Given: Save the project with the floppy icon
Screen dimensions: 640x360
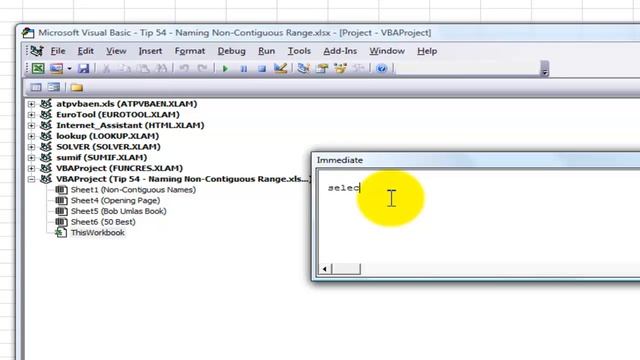Looking at the screenshot, I should 83,68.
